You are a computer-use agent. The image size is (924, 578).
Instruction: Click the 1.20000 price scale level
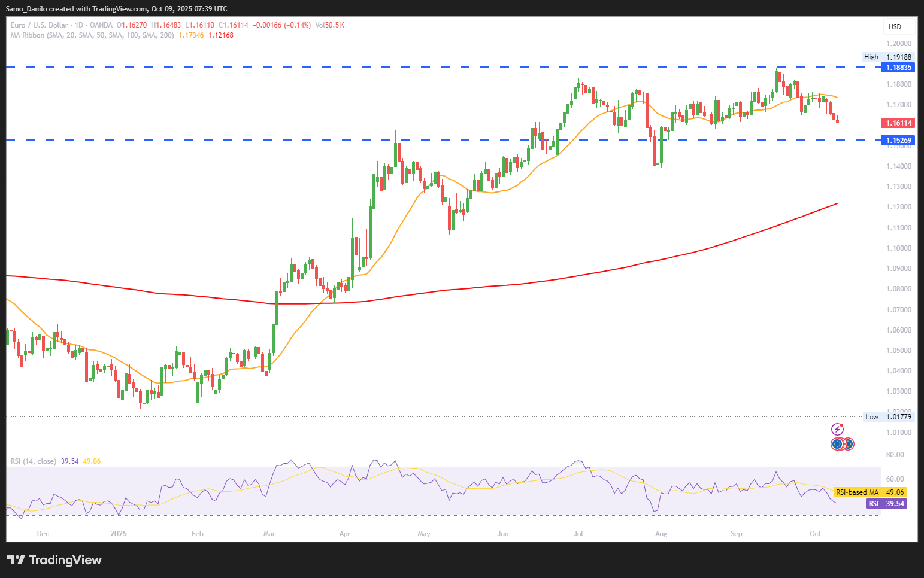click(x=899, y=44)
